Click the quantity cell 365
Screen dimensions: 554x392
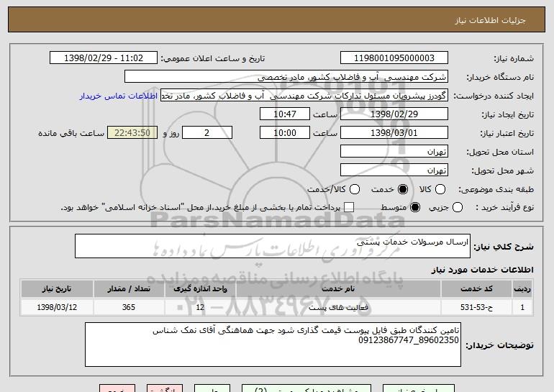tap(129, 307)
